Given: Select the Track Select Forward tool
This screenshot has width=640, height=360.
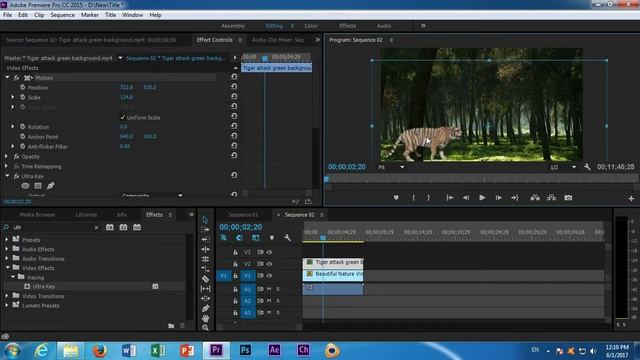Looking at the screenshot, I should 205,229.
